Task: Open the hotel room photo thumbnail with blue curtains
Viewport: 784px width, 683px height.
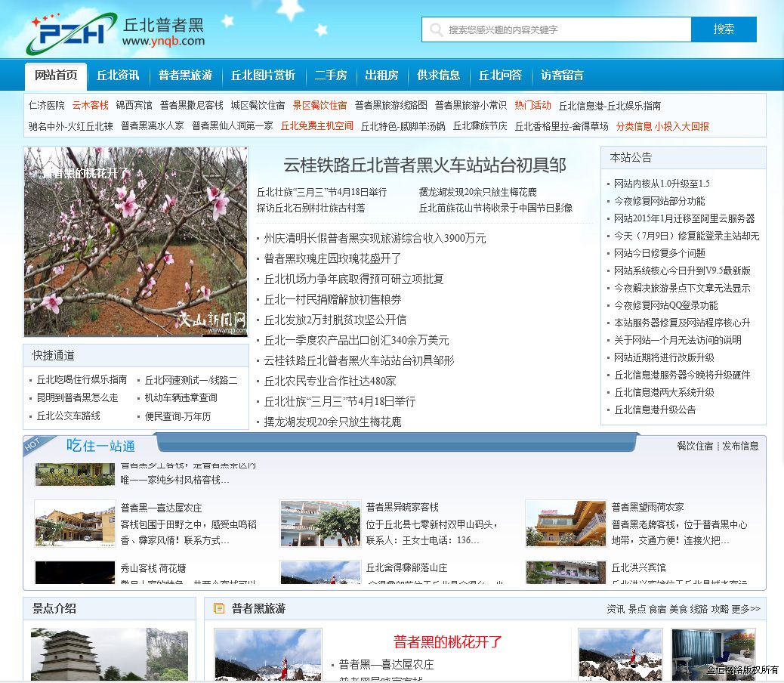Action: click(x=714, y=654)
